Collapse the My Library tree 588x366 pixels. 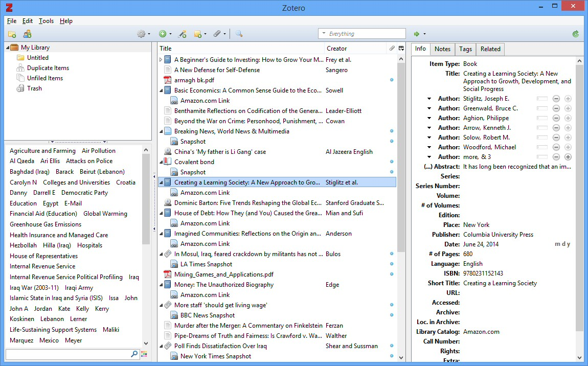(8, 48)
